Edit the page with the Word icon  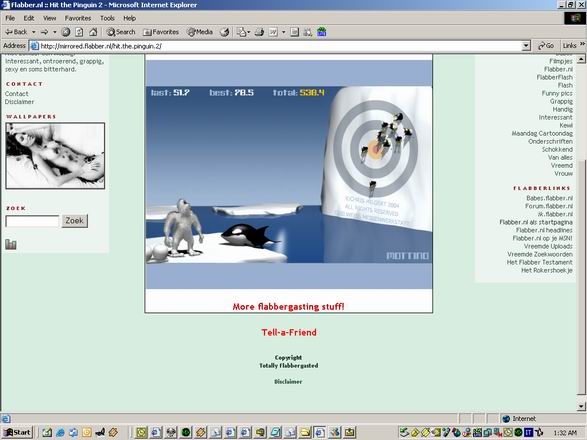tap(273, 32)
